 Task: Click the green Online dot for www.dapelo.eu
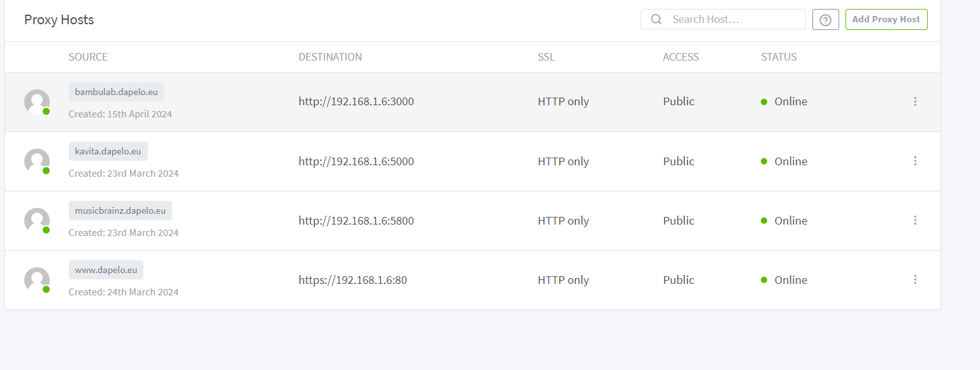(x=764, y=280)
